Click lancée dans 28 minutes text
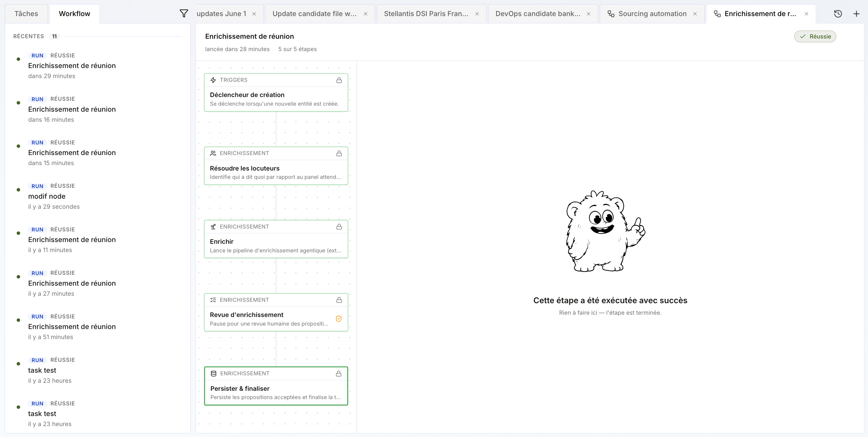The width and height of the screenshot is (868, 437). coord(237,49)
